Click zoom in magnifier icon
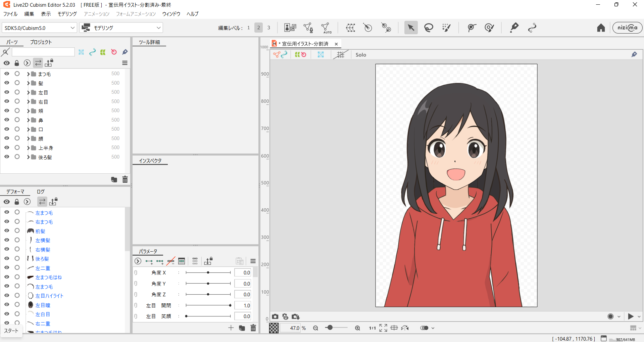 pos(357,328)
